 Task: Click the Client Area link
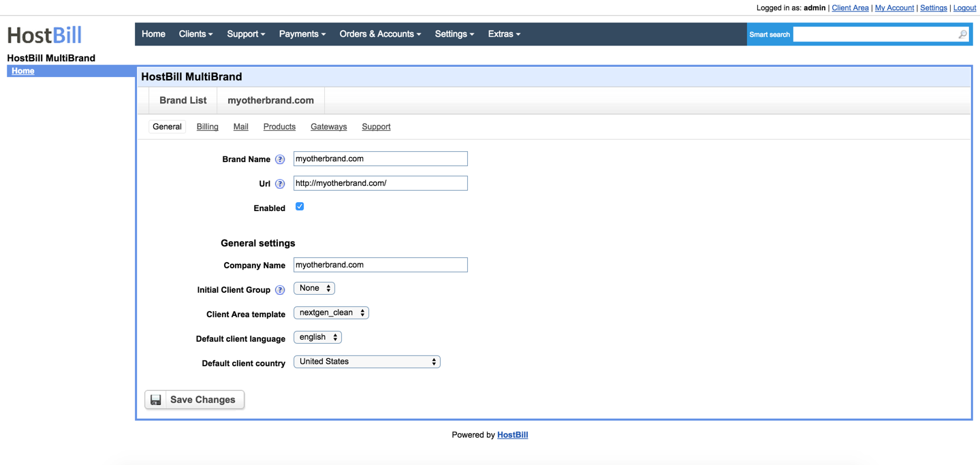pyautogui.click(x=850, y=7)
